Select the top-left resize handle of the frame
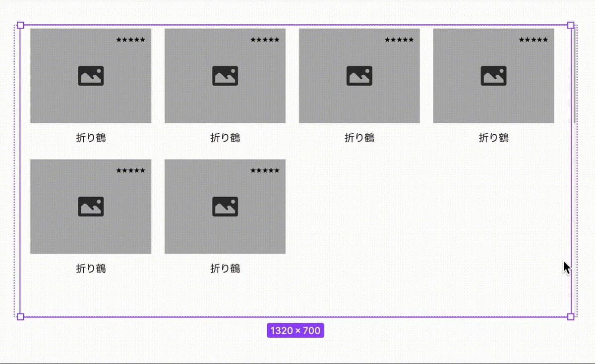The height and width of the screenshot is (364, 595). 20,25
